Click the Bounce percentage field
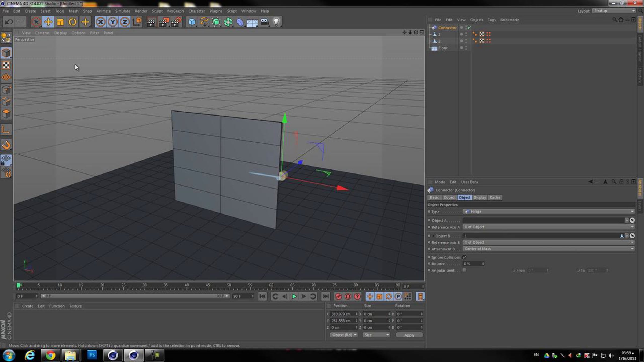644x362 pixels. click(473, 264)
